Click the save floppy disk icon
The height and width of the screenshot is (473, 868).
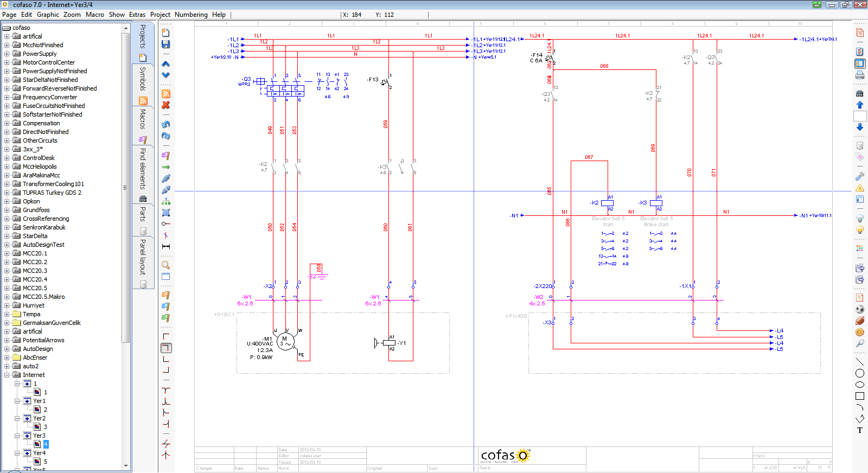coord(166,44)
